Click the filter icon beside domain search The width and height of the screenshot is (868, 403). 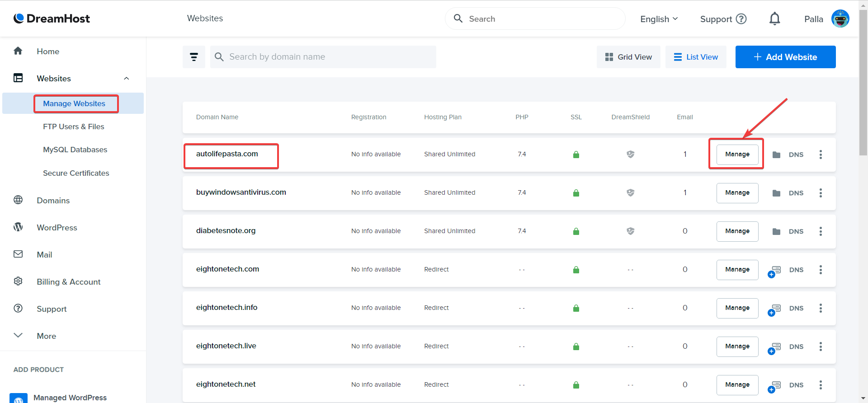click(x=194, y=57)
